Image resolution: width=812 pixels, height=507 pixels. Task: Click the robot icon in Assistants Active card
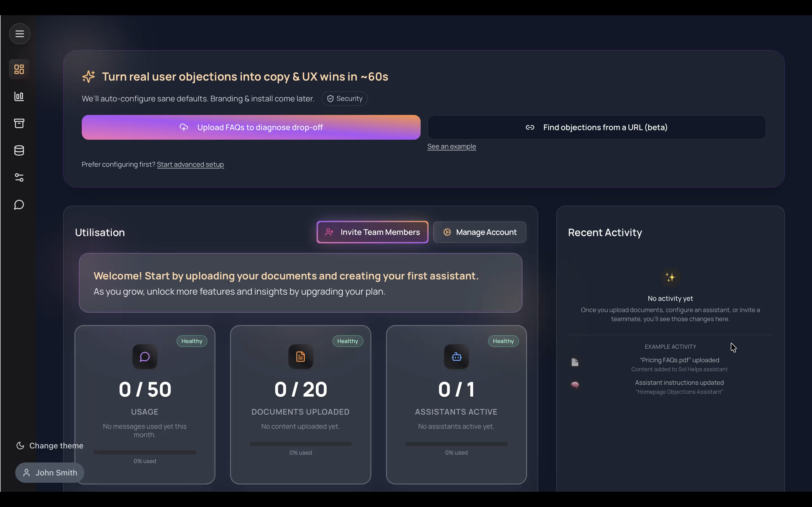tap(456, 357)
